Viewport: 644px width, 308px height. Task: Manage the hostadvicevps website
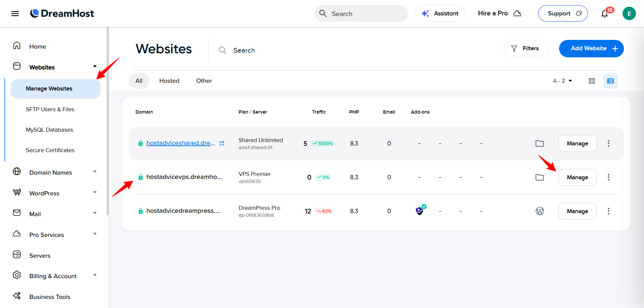pos(578,177)
